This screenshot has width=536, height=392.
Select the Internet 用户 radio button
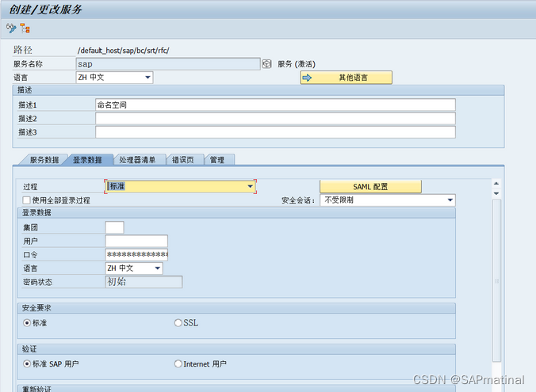click(x=178, y=363)
